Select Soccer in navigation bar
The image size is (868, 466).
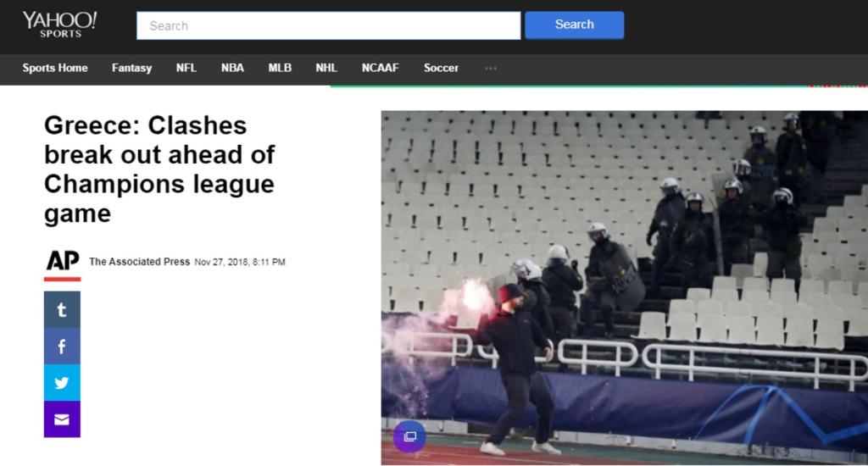pos(441,68)
